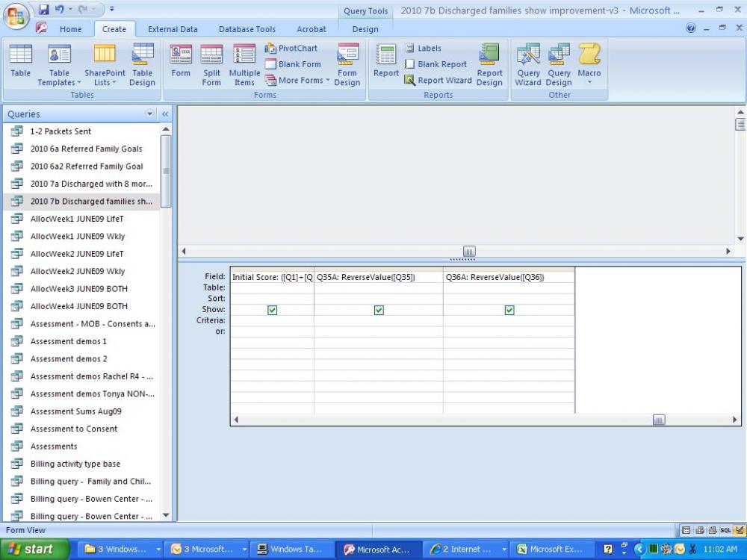Open Macro dropdown menu
The image size is (747, 560).
point(589,64)
